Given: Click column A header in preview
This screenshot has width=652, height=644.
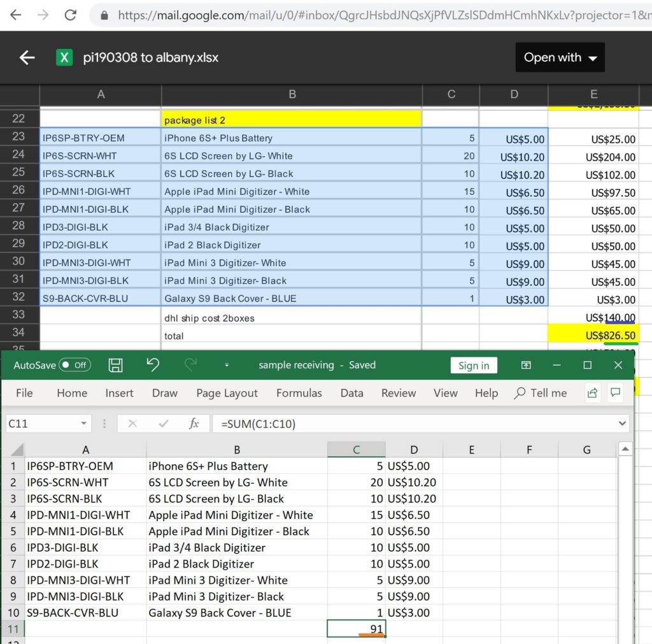Looking at the screenshot, I should (101, 94).
